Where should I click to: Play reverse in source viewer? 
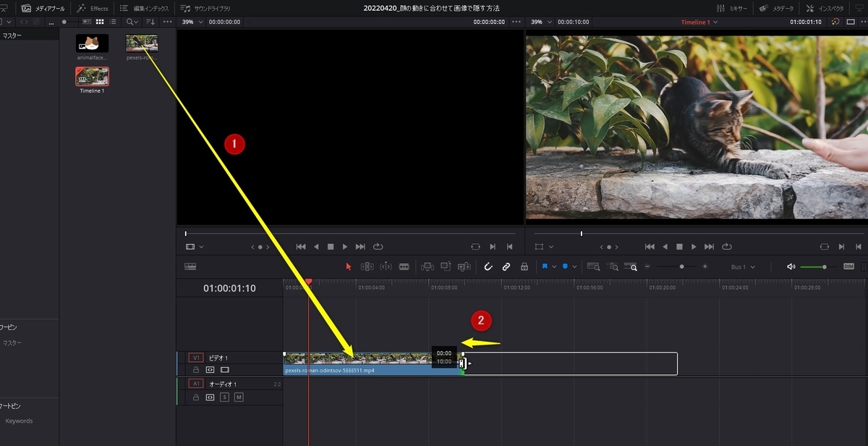[316, 246]
